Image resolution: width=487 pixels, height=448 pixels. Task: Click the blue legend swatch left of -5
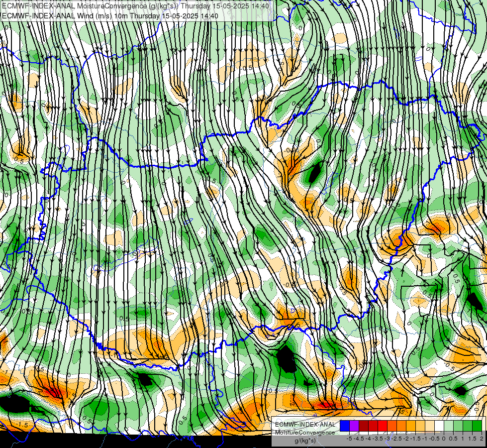point(345,426)
